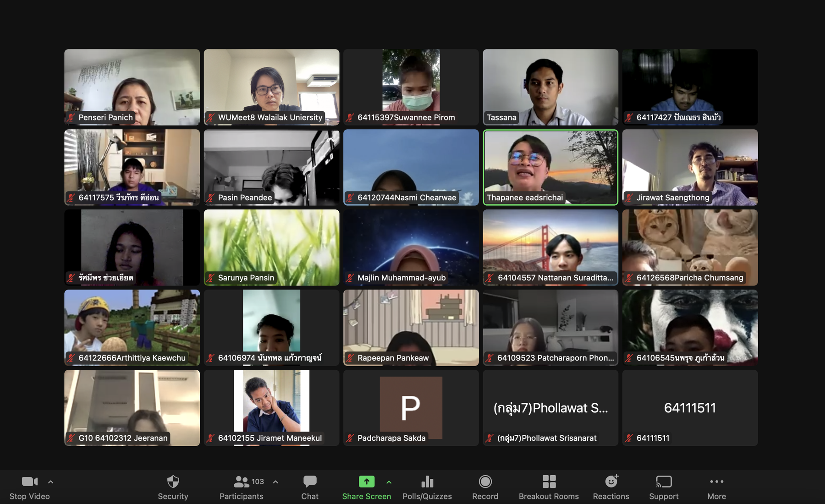Open the Participants panel
This screenshot has height=504, width=825.
click(x=242, y=482)
